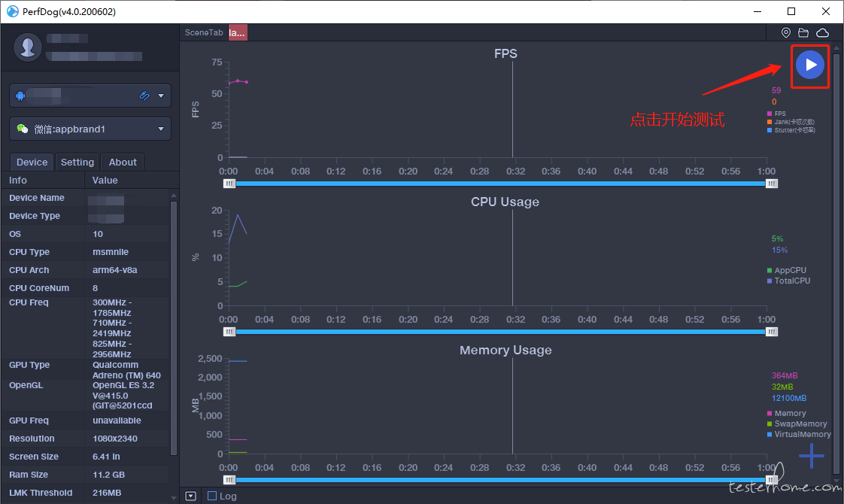This screenshot has height=504, width=844.
Task: Toggle the Stutter legend entry
Action: [791, 130]
